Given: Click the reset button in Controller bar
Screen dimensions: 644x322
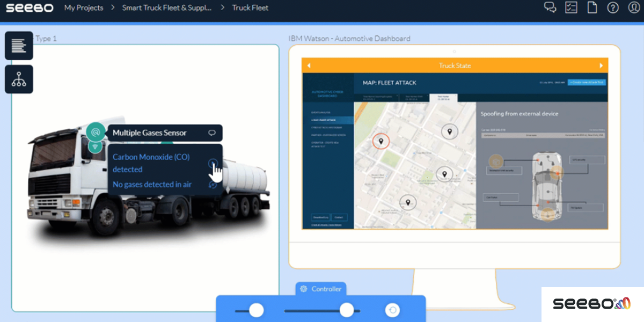Looking at the screenshot, I should tap(392, 310).
